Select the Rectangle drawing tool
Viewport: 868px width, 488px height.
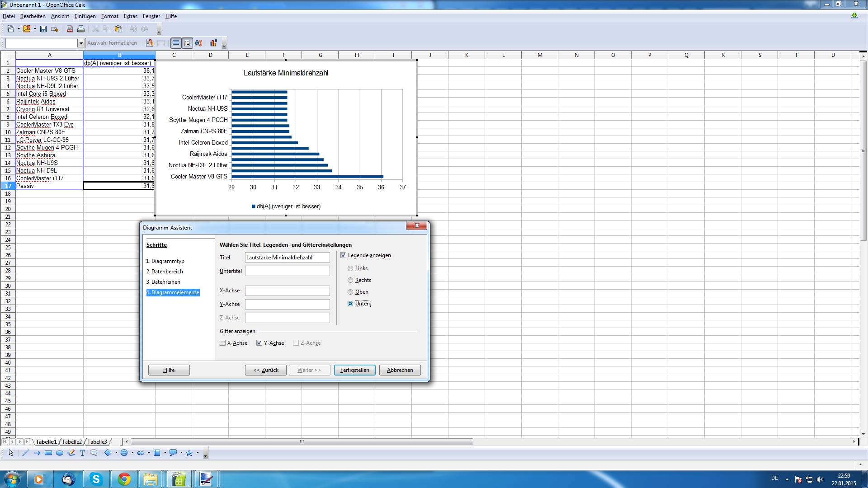coord(48,453)
